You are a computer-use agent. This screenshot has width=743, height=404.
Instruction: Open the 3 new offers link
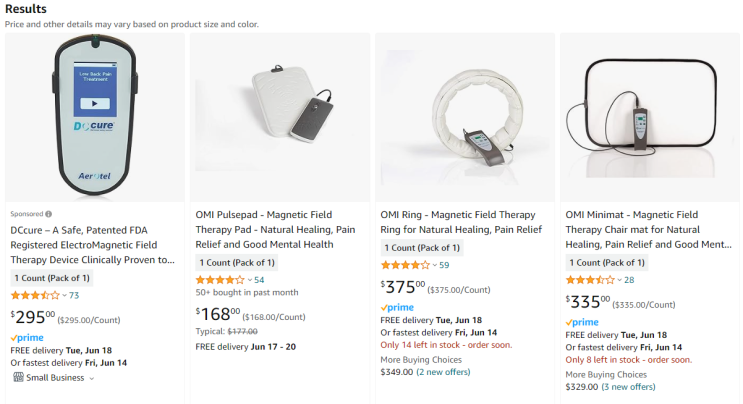(x=628, y=387)
